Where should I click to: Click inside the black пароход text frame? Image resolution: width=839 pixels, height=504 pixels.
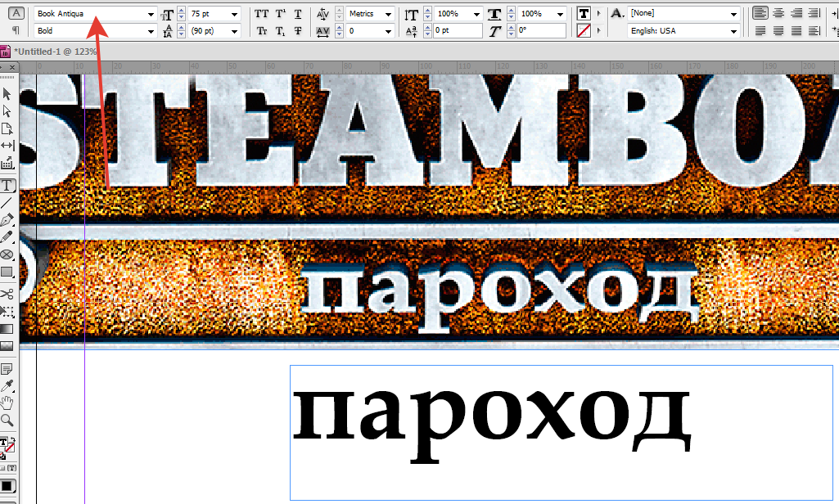(x=562, y=432)
